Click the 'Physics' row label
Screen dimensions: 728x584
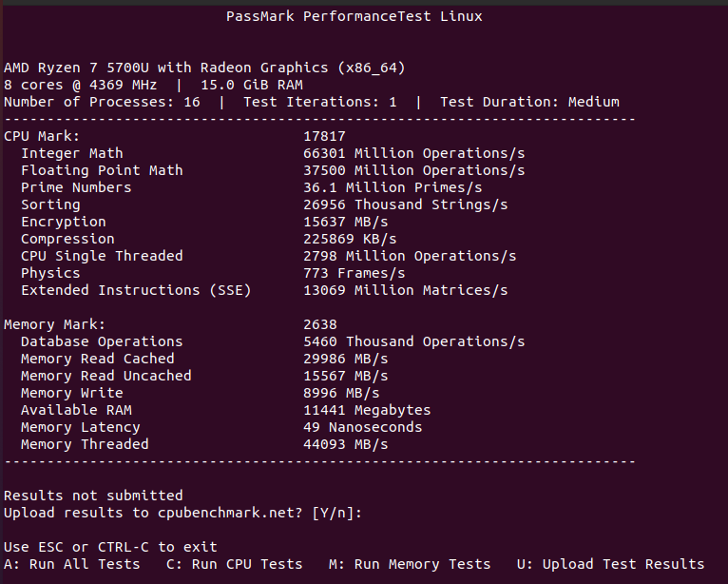50,273
